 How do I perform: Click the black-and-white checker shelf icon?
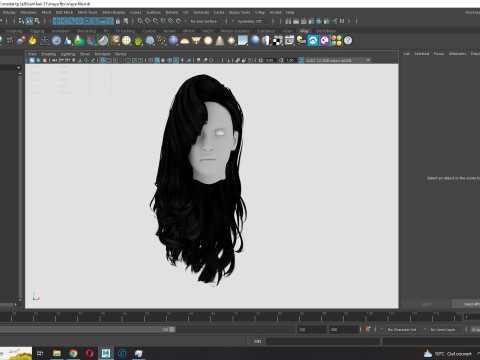click(x=278, y=41)
